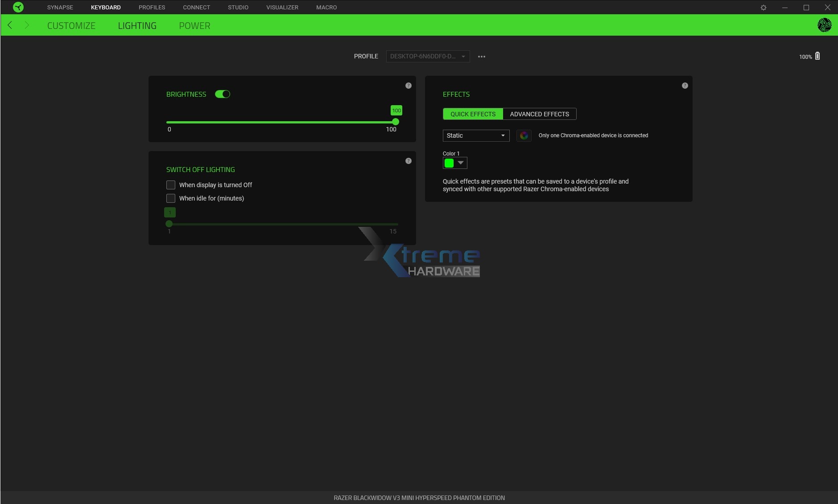Image resolution: width=838 pixels, height=504 pixels.
Task: Enable 'When display is turned Off' option
Action: tap(171, 184)
